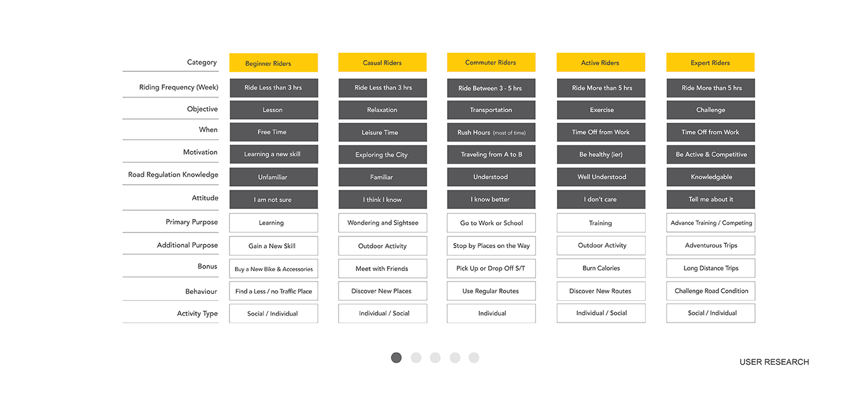The height and width of the screenshot is (397, 868).
Task: Go to the third pagination dot
Action: point(435,357)
